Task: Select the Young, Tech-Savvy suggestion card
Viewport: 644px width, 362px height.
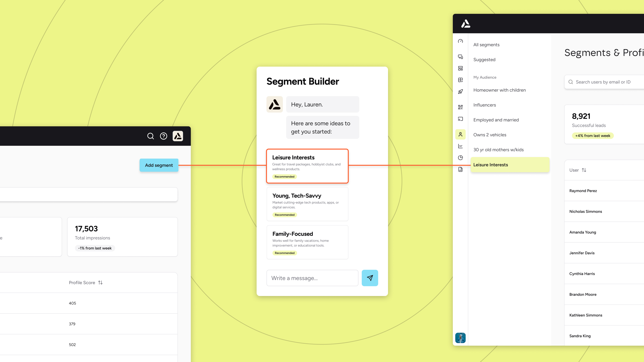Action: [307, 204]
